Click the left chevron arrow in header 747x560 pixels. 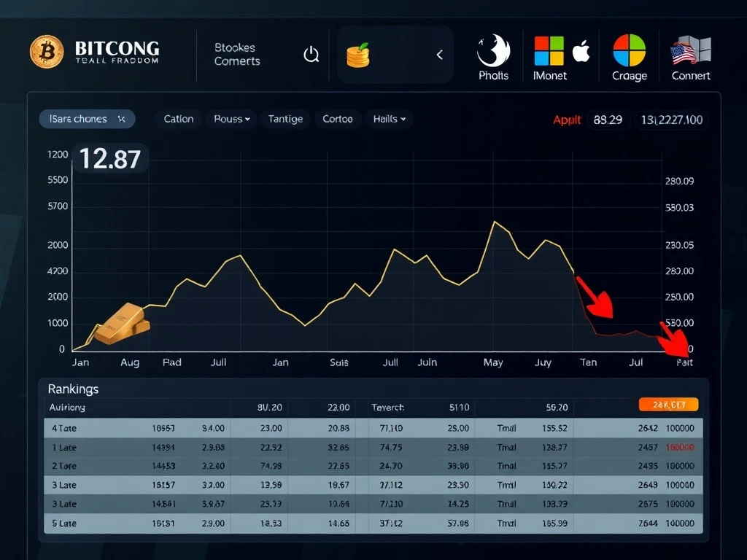pyautogui.click(x=439, y=55)
